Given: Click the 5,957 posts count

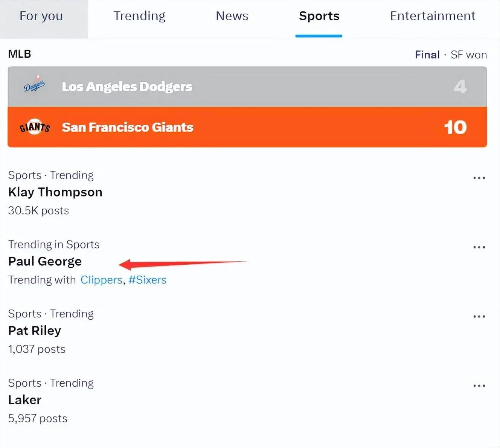Looking at the screenshot, I should point(38,419).
